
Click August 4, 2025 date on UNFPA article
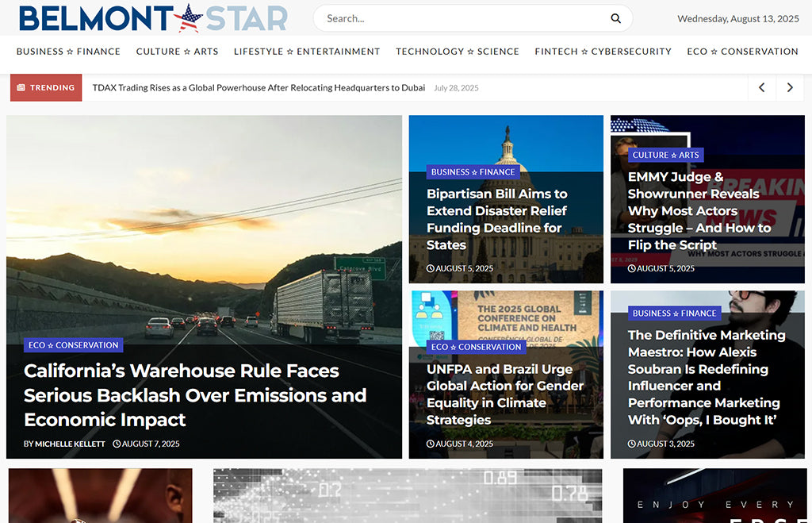[x=460, y=444]
